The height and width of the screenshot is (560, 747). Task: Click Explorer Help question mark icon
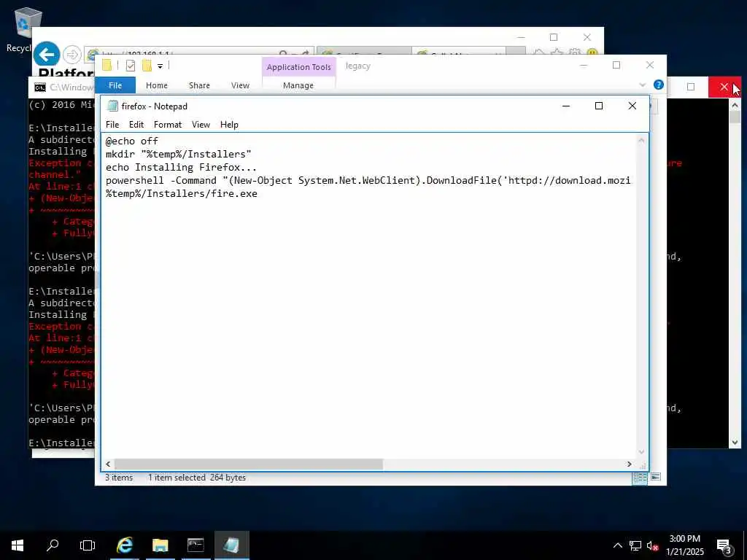point(659,85)
